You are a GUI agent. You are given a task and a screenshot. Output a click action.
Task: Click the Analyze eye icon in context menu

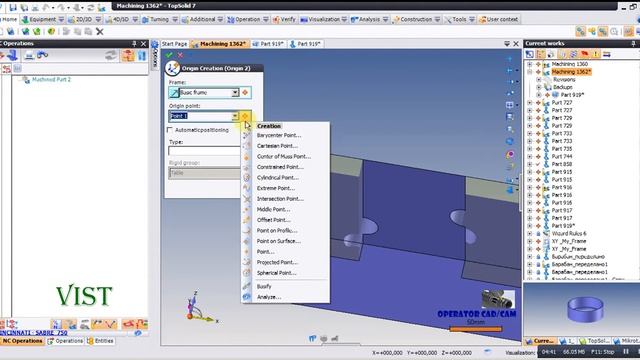pos(247,297)
